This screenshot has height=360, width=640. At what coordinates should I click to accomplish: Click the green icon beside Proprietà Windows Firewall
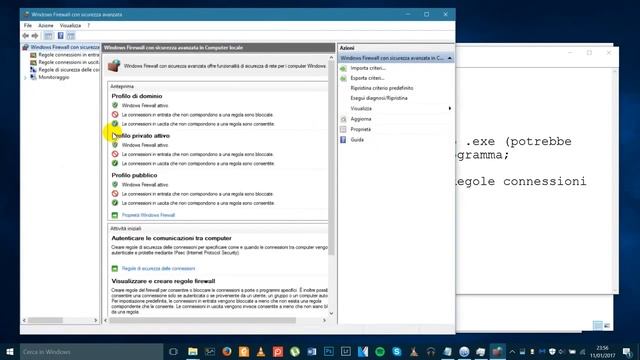click(x=115, y=215)
